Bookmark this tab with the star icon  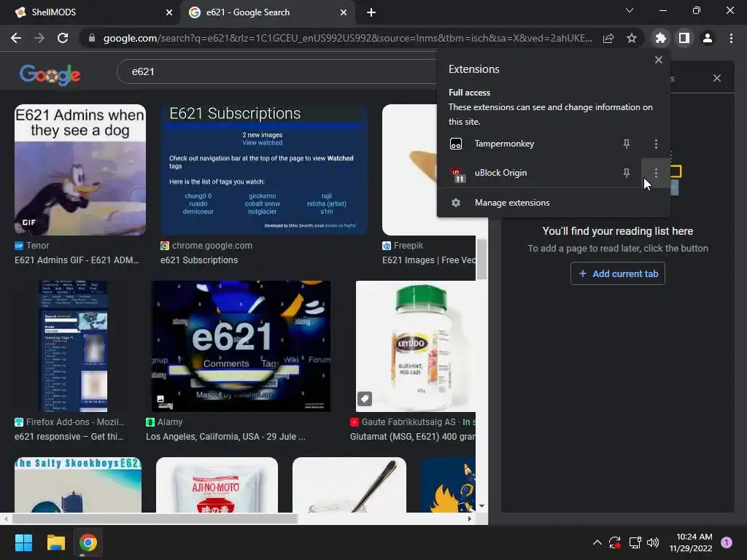632,38
